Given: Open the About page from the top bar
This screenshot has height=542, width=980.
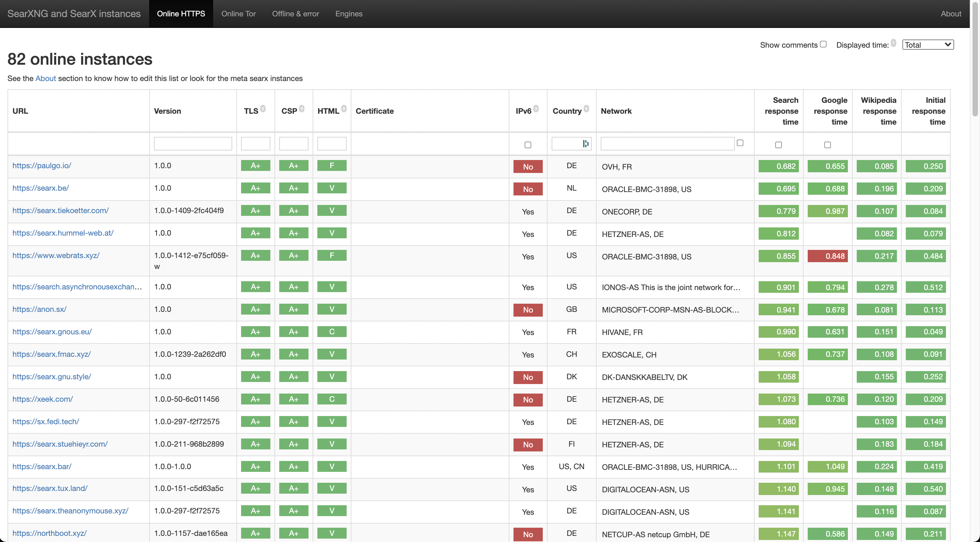Looking at the screenshot, I should (x=951, y=14).
